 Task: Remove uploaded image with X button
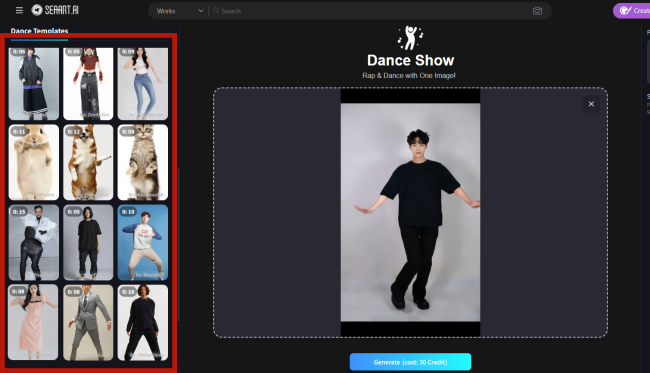[591, 104]
